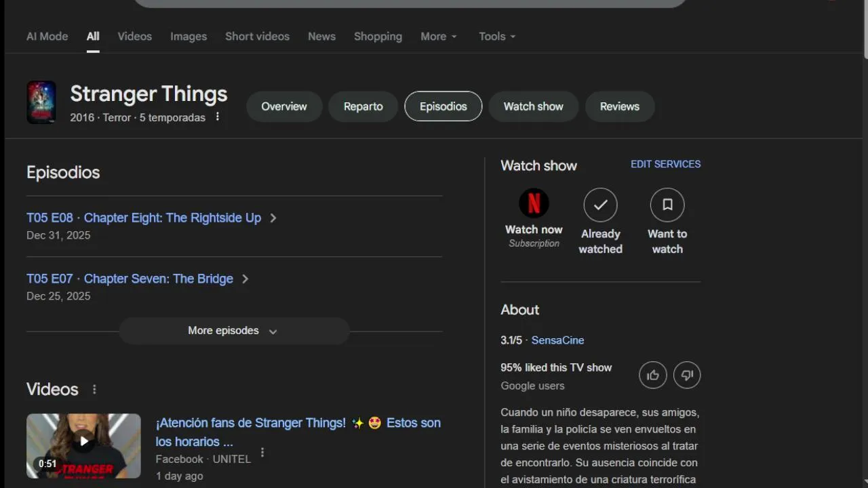Open the Tools dropdown

[497, 37]
